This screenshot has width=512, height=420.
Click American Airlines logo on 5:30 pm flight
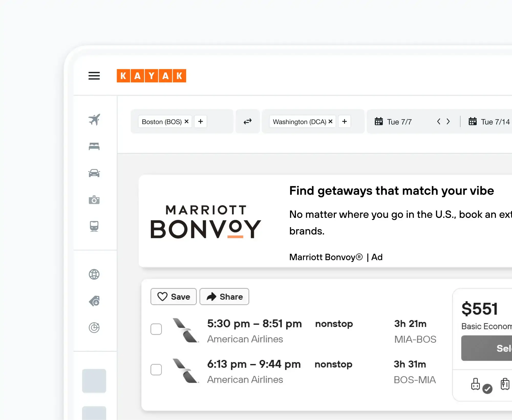coord(186,330)
